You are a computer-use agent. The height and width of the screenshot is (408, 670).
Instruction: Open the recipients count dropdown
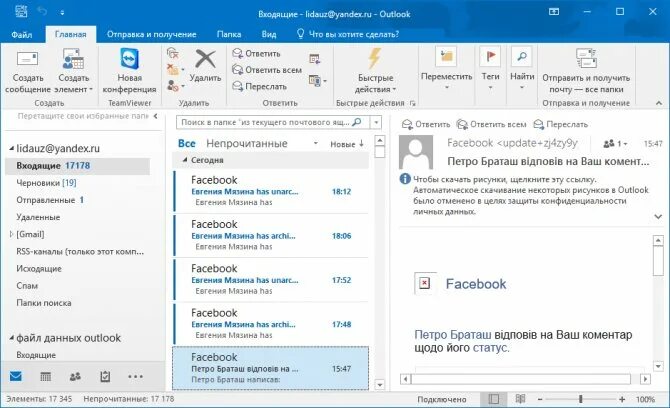(615, 144)
